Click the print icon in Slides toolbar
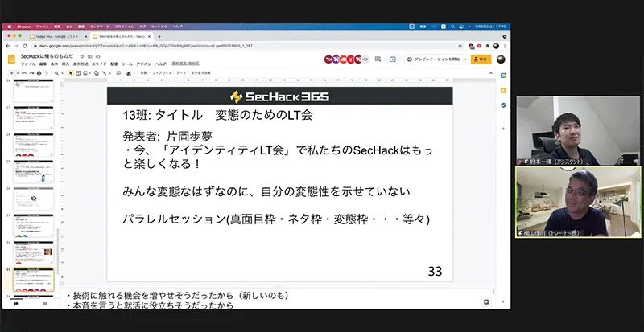 click(39, 73)
